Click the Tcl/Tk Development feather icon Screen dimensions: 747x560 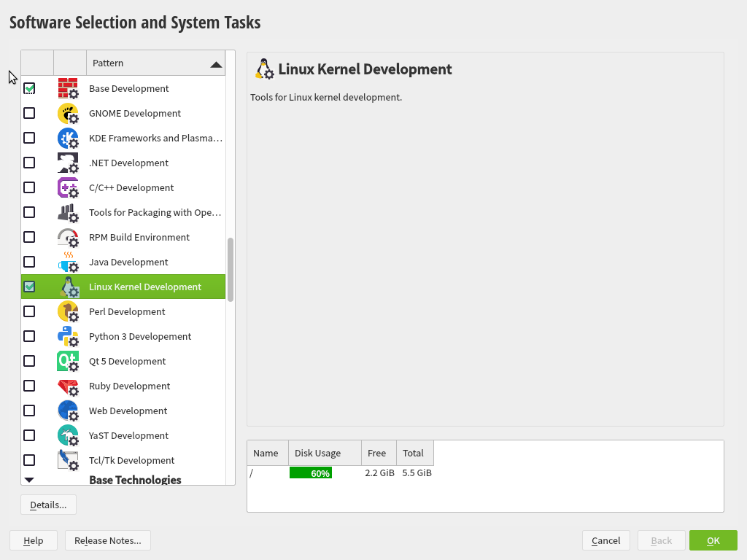click(x=68, y=460)
